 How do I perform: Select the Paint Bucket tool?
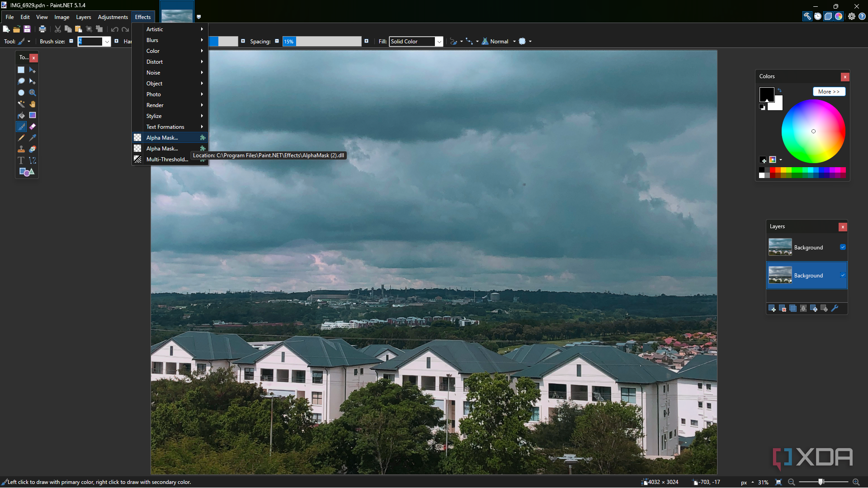(x=21, y=115)
